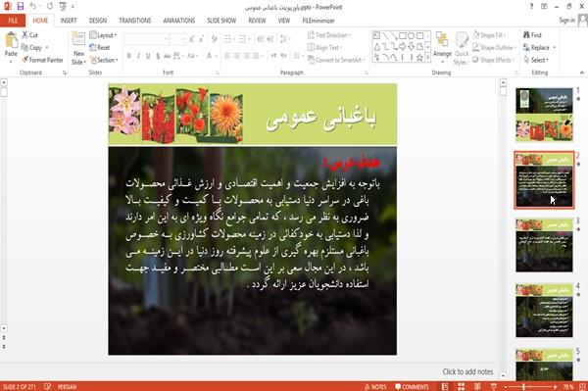Click the Undo arrow icon
This screenshot has height=391, width=588.
[33, 7]
